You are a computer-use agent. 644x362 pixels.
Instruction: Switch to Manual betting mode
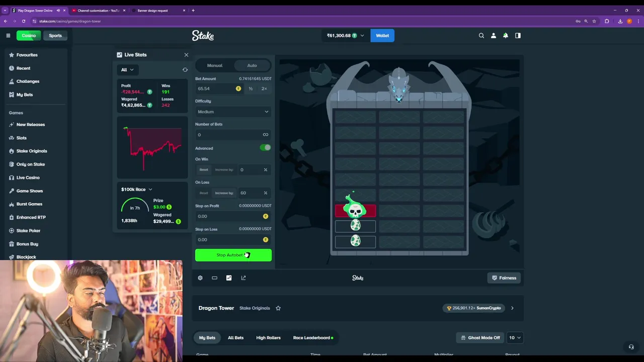[x=214, y=65]
